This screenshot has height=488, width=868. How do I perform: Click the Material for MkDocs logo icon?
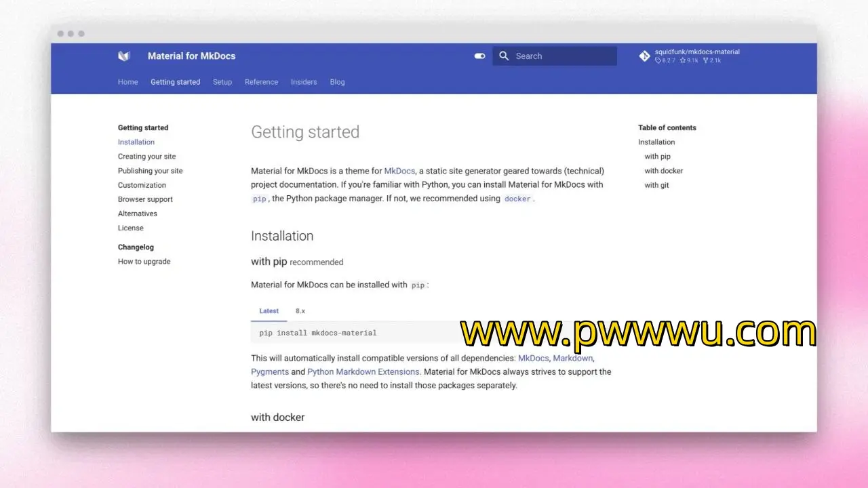[123, 56]
